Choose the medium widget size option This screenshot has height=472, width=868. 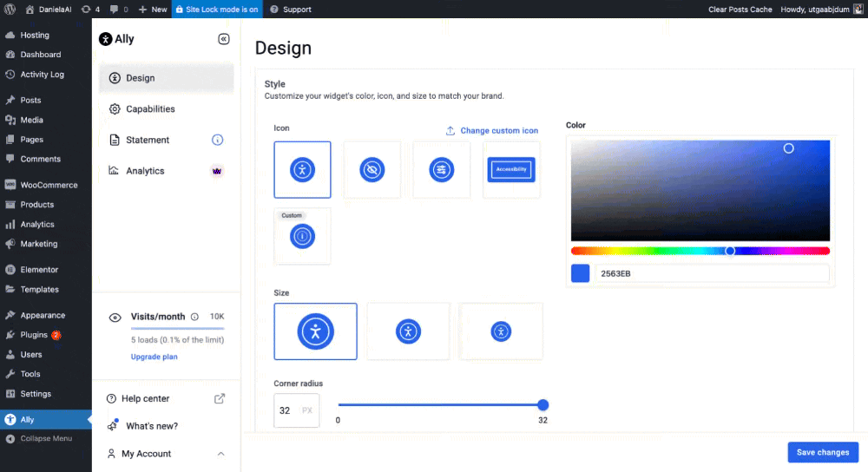coord(408,331)
